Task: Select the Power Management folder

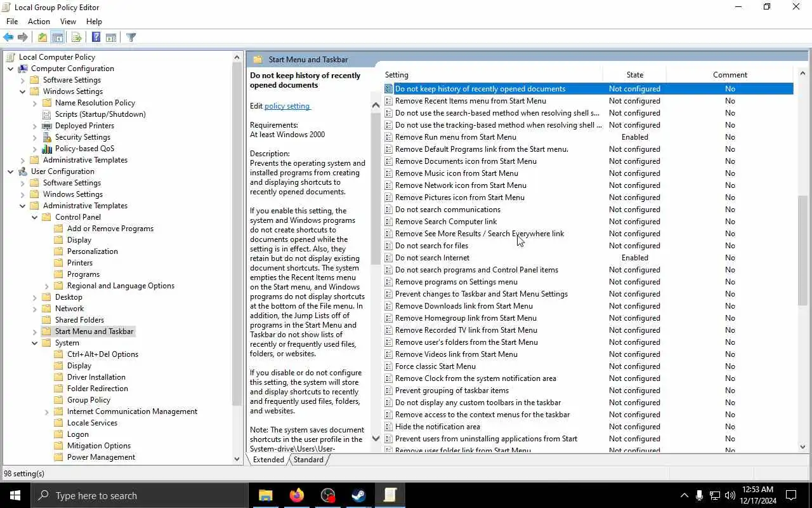Action: point(101,457)
